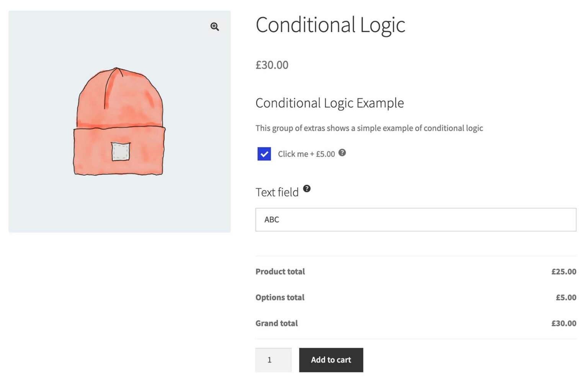Click the £30.00 price below the title
This screenshot has height=377, width=588.
272,65
